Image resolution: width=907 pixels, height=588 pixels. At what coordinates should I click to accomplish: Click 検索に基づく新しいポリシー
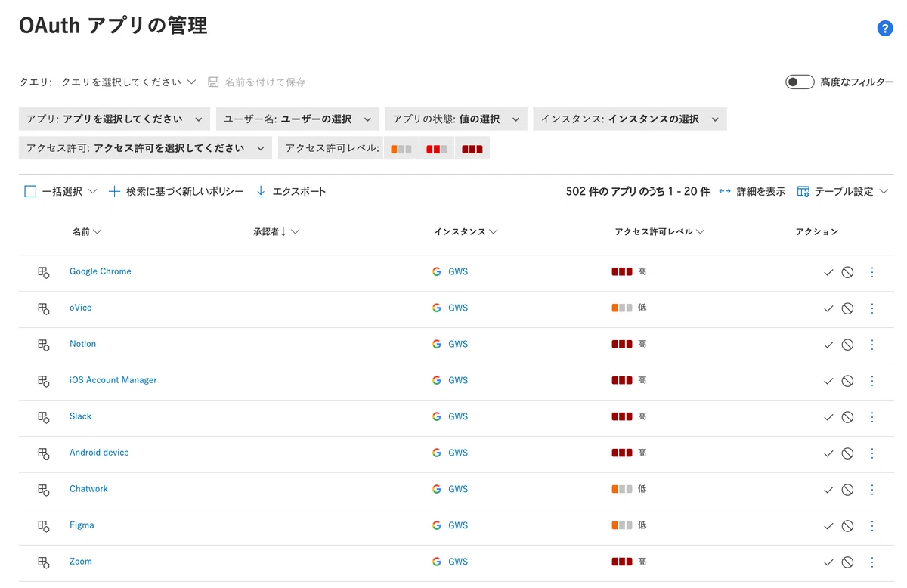click(176, 192)
